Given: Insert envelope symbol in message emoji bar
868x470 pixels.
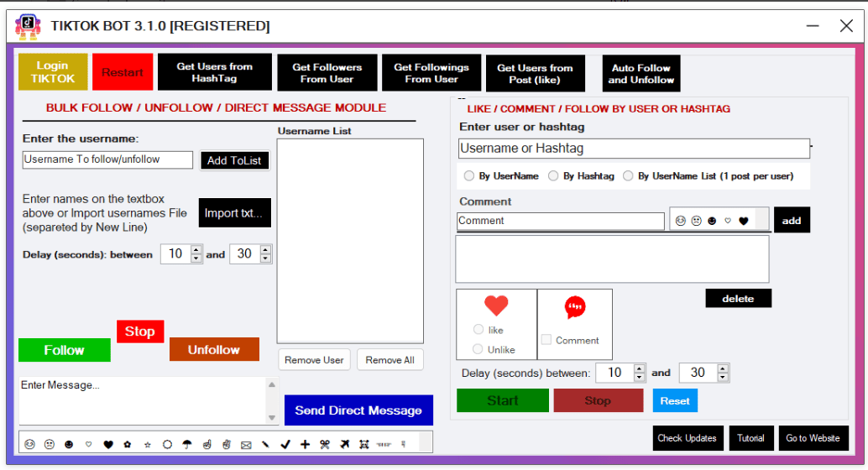Looking at the screenshot, I should (x=246, y=445).
